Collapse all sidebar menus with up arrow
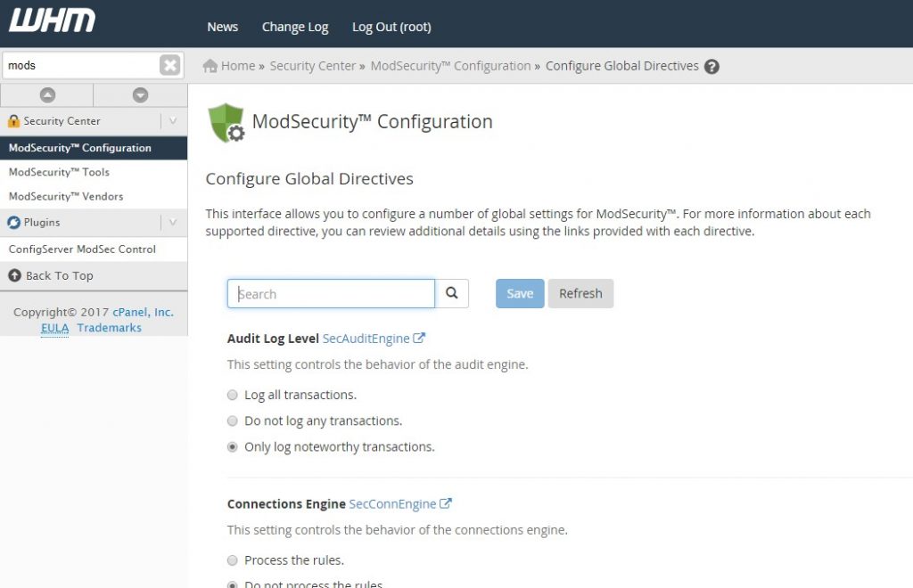This screenshot has height=588, width=913. (47, 94)
